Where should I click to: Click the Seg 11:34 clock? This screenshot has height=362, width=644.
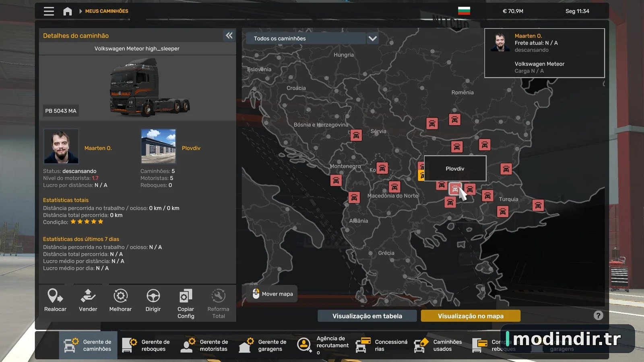[577, 11]
